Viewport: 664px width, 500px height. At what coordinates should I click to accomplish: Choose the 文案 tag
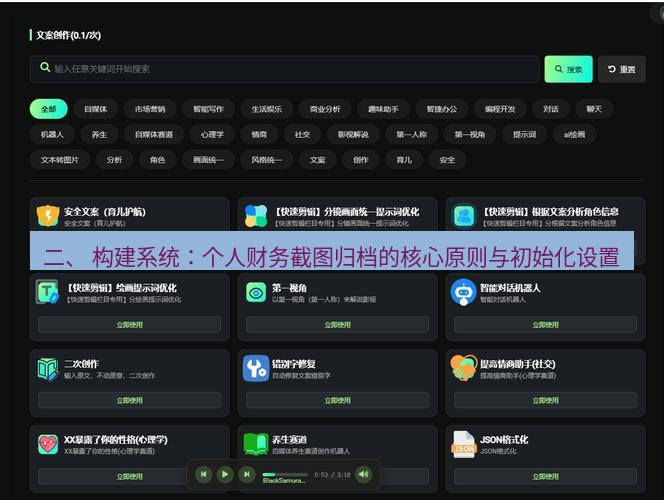click(318, 160)
